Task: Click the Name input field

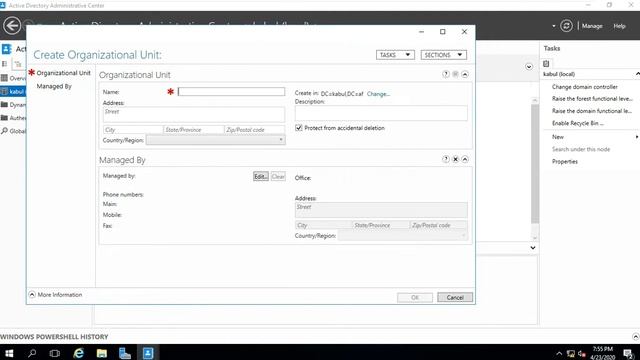Action: [231, 91]
